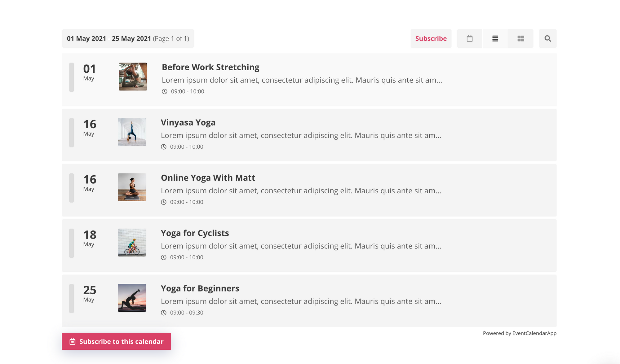Click the Lorem ipsum description under Before Work Stretching
The width and height of the screenshot is (620, 364).
(302, 80)
